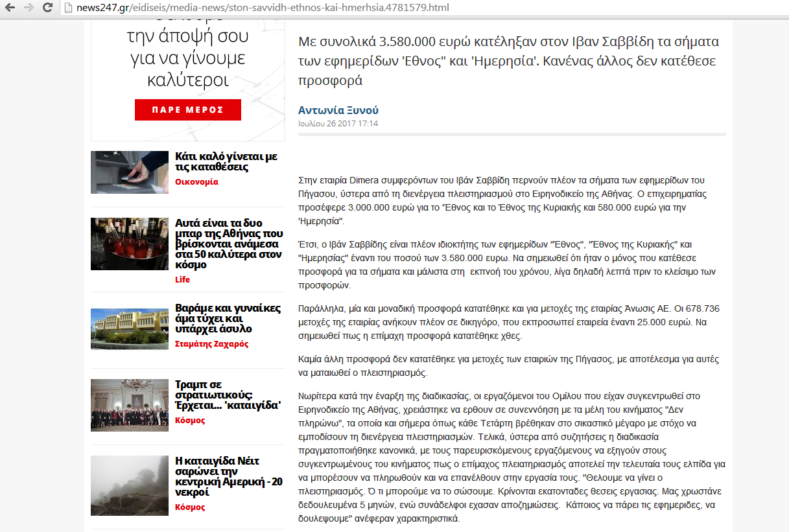Image resolution: width=789 pixels, height=532 pixels.
Task: Click the date 'Ιουλίου 26 2017 17:14'
Action: click(338, 123)
